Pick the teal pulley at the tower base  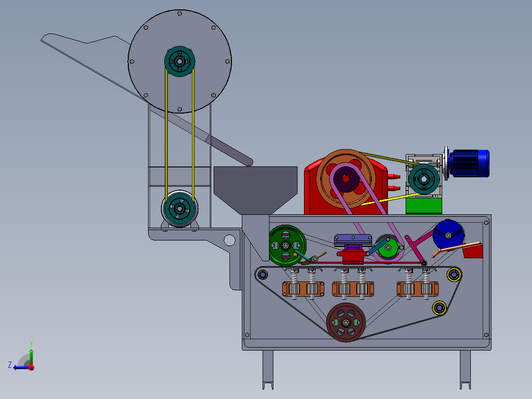(180, 209)
